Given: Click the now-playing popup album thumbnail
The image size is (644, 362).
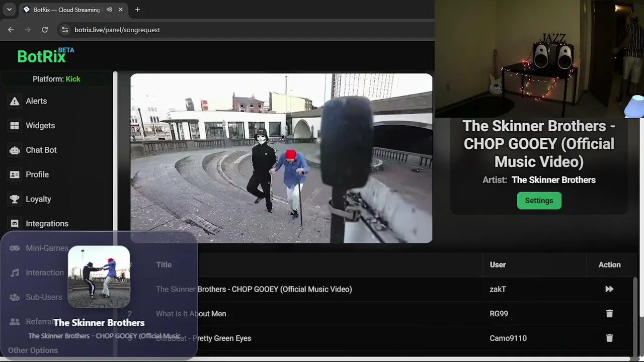Looking at the screenshot, I should pos(99,277).
